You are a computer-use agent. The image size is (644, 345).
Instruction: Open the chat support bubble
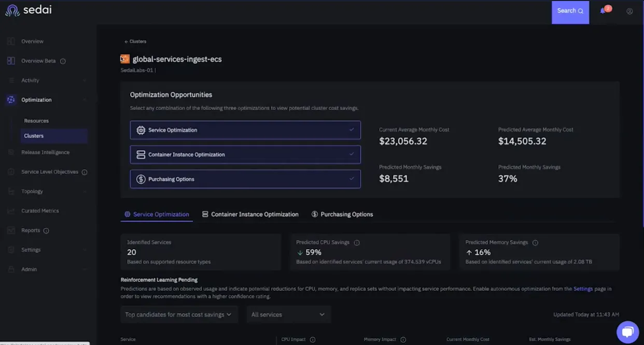point(627,332)
